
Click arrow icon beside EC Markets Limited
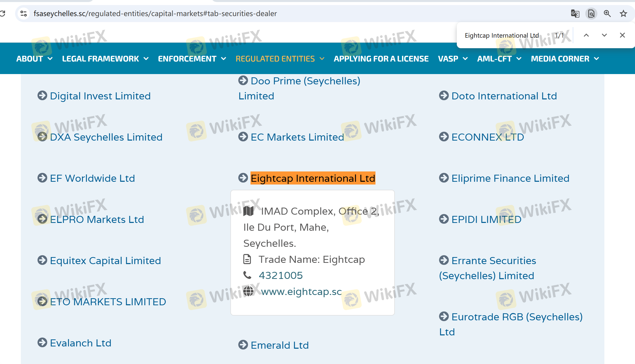[243, 137]
